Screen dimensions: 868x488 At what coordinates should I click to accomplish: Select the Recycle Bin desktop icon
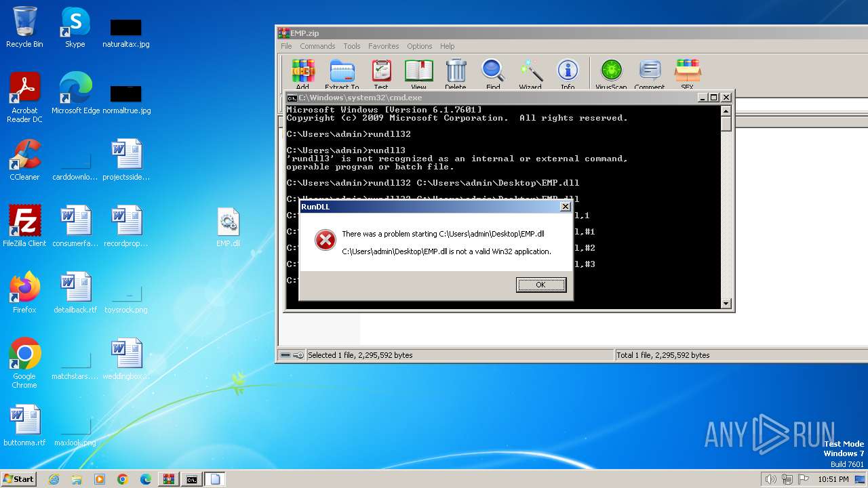(x=24, y=27)
